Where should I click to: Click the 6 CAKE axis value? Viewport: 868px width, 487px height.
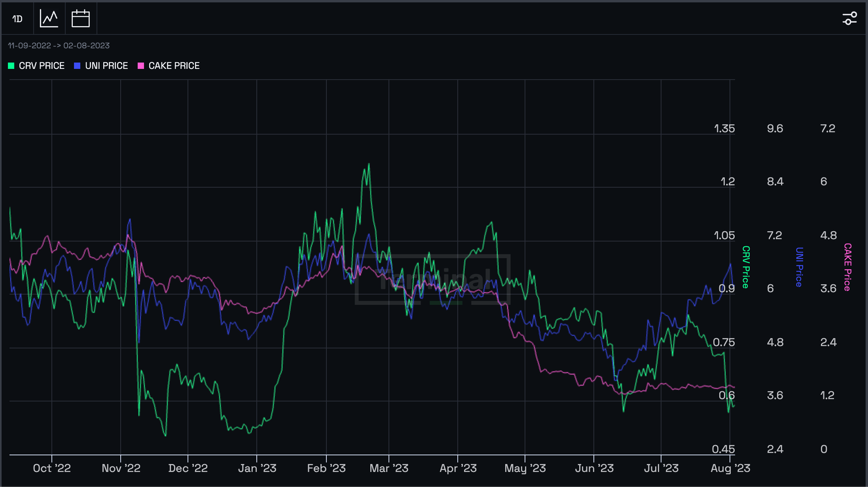click(824, 182)
